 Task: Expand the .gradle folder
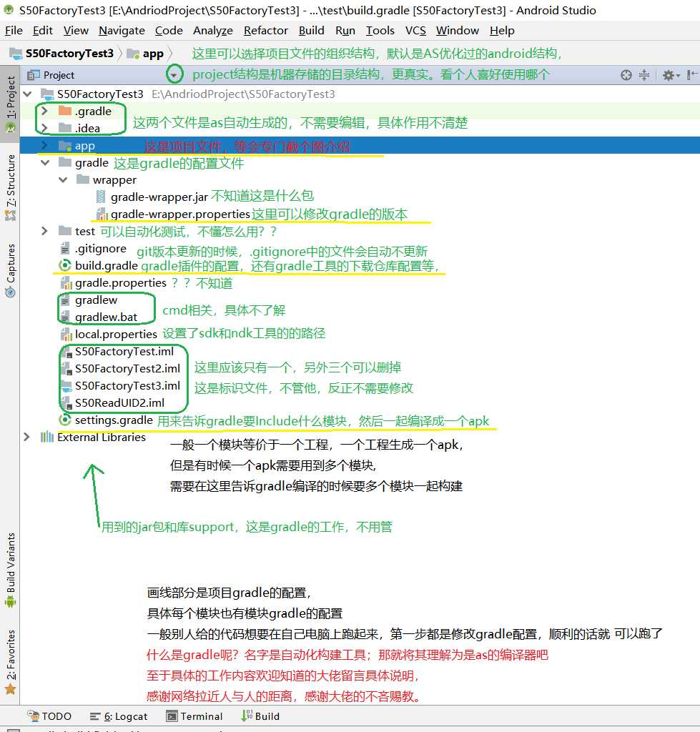coord(44,111)
